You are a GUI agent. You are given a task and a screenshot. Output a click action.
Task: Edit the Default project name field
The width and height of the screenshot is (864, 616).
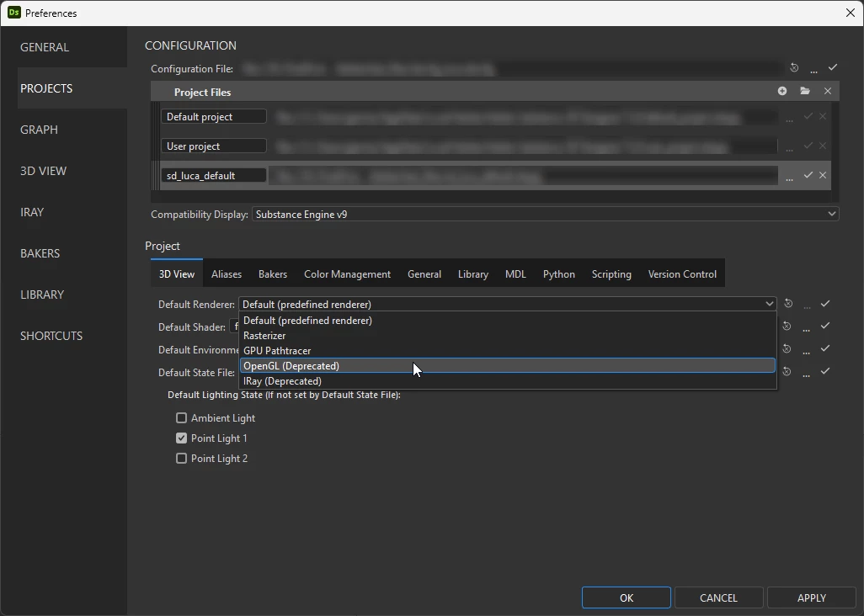(x=214, y=117)
